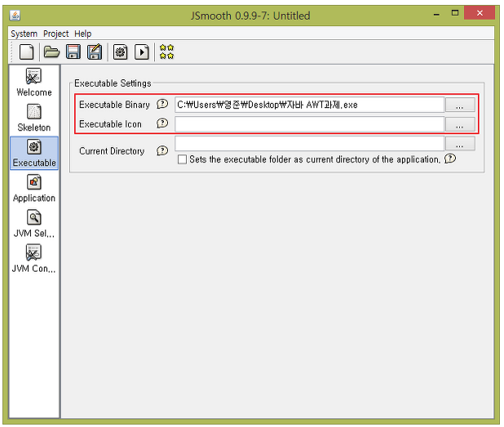Viewport: 504px width, 427px height.
Task: Browse for the Current Directory
Action: pyautogui.click(x=460, y=144)
